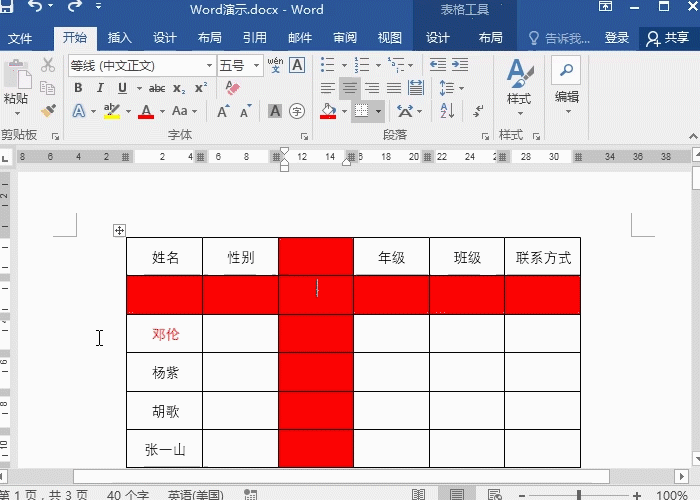Image resolution: width=700 pixels, height=500 pixels.
Task: Open the 样式 Styles gallery
Action: pyautogui.click(x=519, y=88)
